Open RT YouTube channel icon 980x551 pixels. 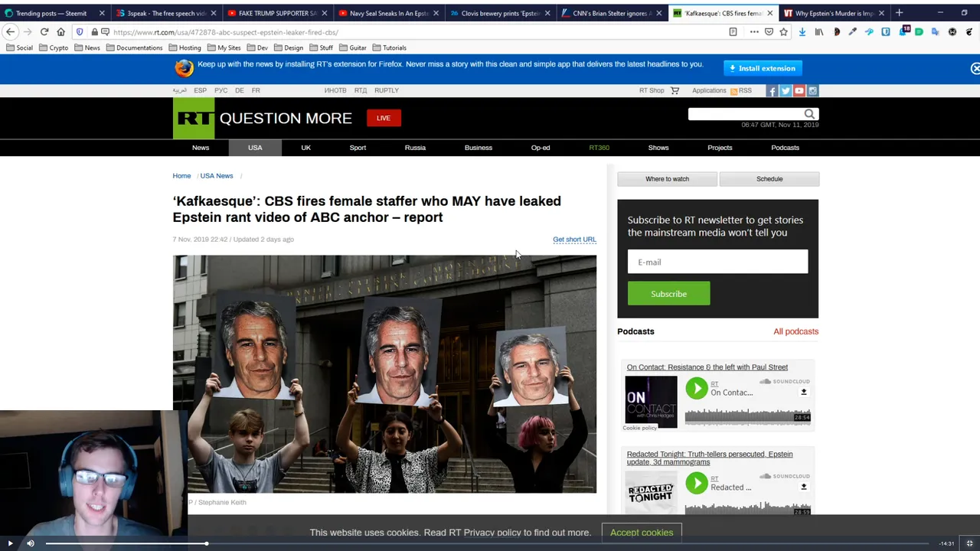799,91
